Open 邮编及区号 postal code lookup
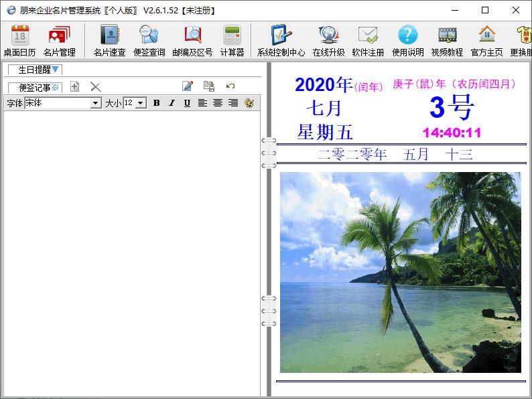Image resolution: width=532 pixels, height=399 pixels. point(192,40)
